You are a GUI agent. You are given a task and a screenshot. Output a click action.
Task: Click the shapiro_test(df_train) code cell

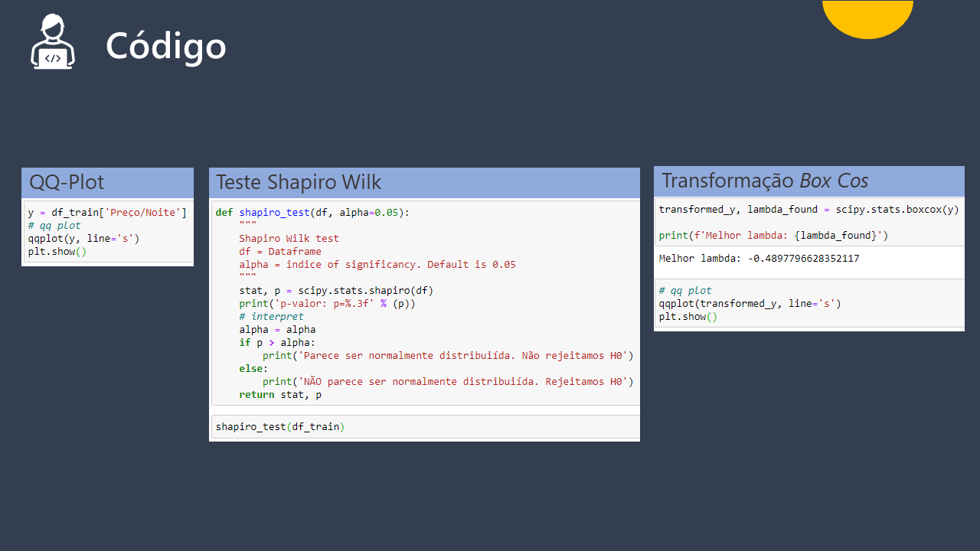[x=426, y=426]
